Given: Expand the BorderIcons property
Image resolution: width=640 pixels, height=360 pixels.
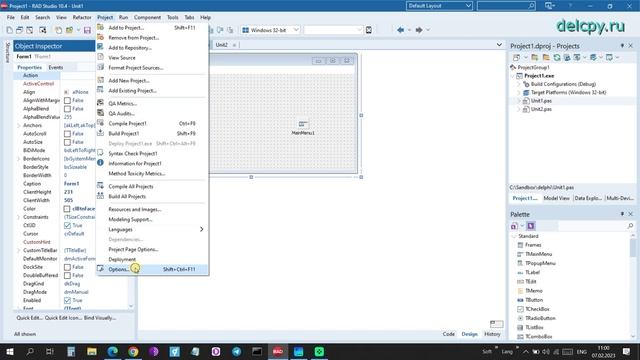Looking at the screenshot, I should click(x=18, y=159).
